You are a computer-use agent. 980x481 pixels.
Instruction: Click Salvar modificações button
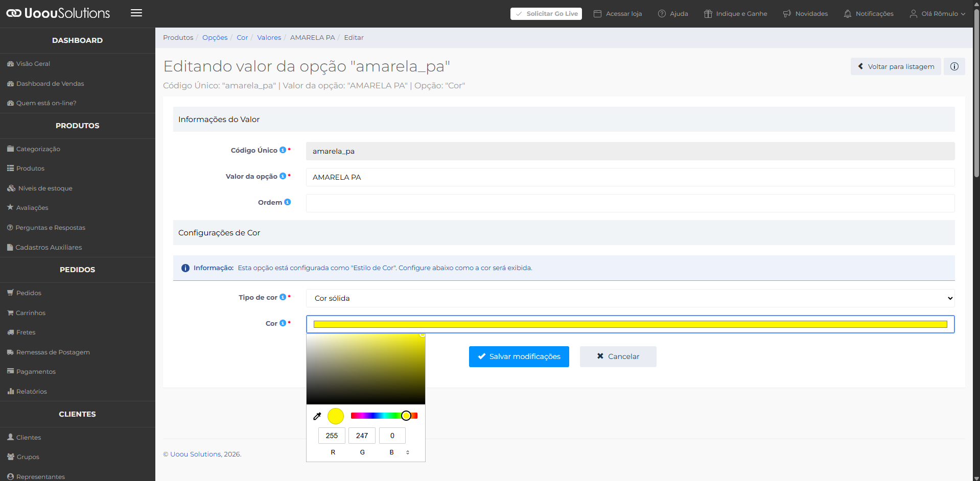point(519,356)
